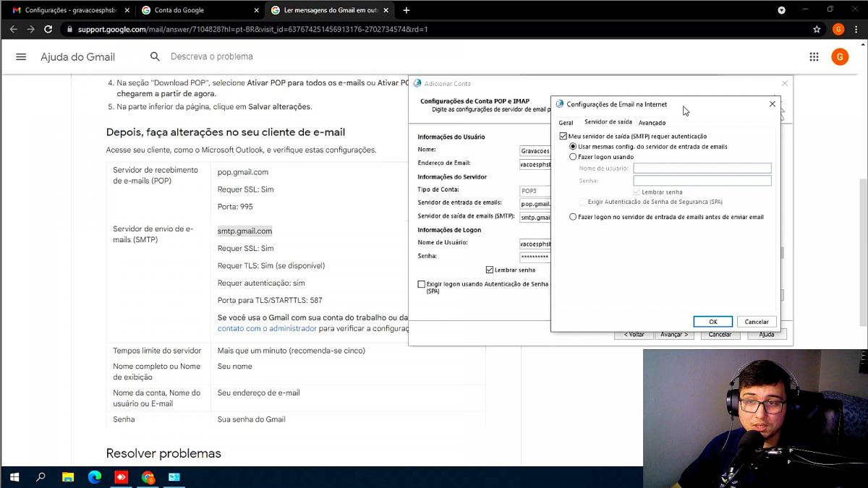Select 'Usar mesmas config. do servidor de entrada'

point(574,147)
